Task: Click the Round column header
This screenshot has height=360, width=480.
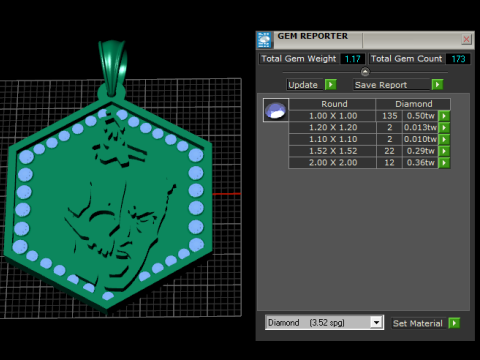Action: pyautogui.click(x=334, y=104)
